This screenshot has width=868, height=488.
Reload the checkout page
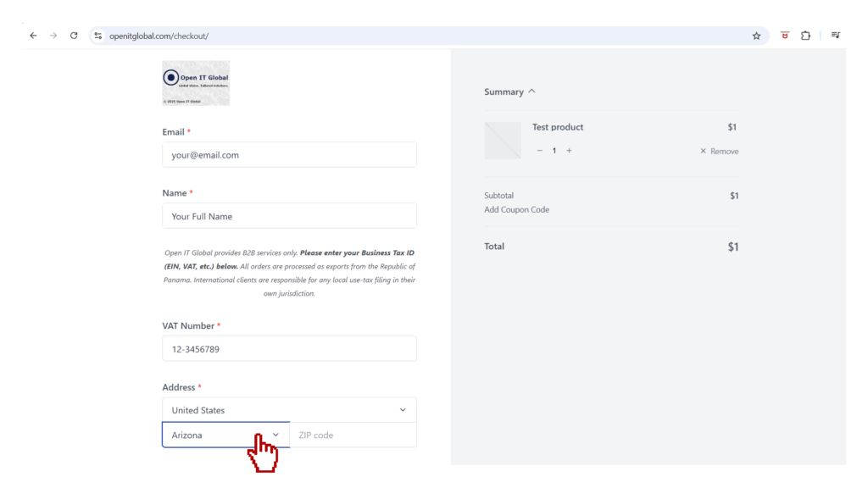tap(75, 36)
